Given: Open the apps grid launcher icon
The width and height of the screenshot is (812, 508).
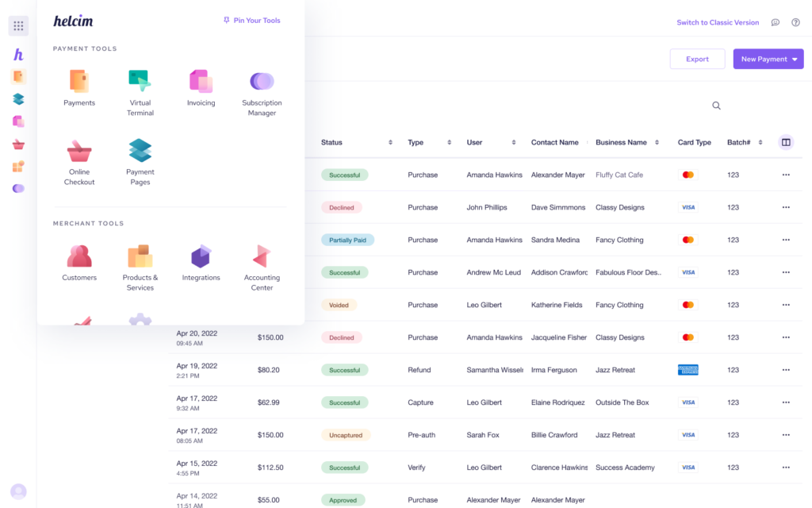Looking at the screenshot, I should tap(18, 25).
